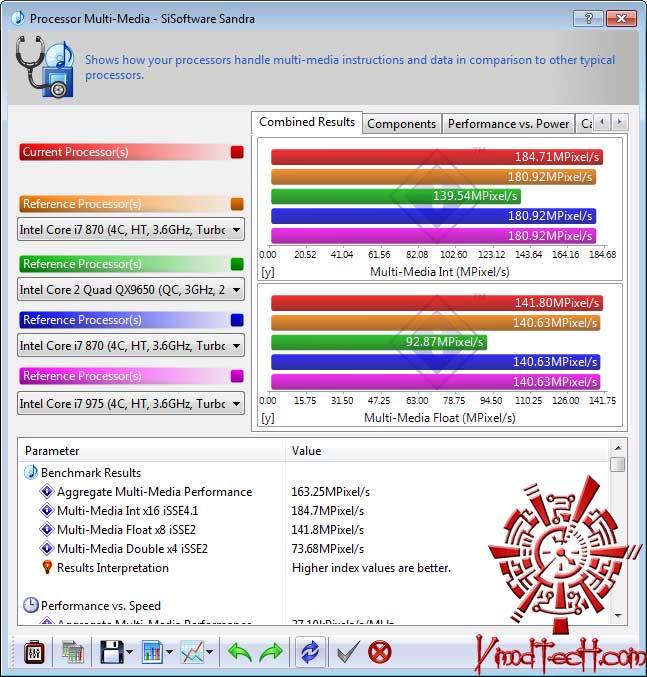This screenshot has width=647, height=677.
Task: Click the green 92.87MPixel/s Float bar
Action: point(379,342)
